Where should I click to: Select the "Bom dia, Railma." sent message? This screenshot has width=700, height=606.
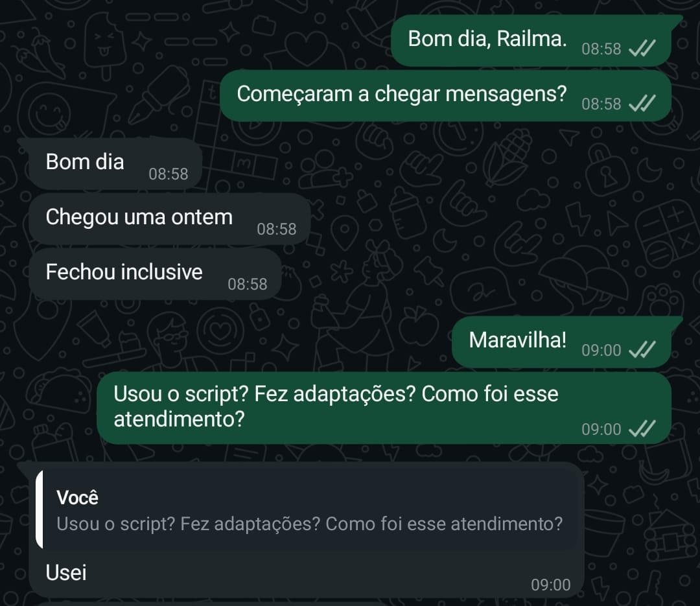point(487,40)
